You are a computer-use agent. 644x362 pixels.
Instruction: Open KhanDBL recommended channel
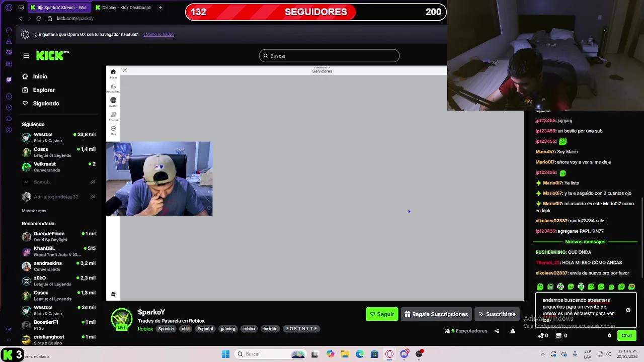[58, 251]
